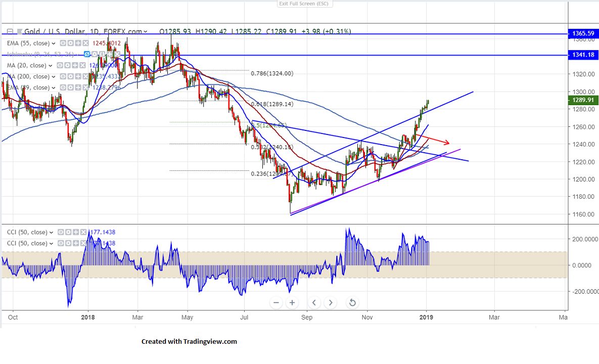The image size is (599, 364).
Task: Open settings for MA (200, close)
Action: click(x=70, y=76)
